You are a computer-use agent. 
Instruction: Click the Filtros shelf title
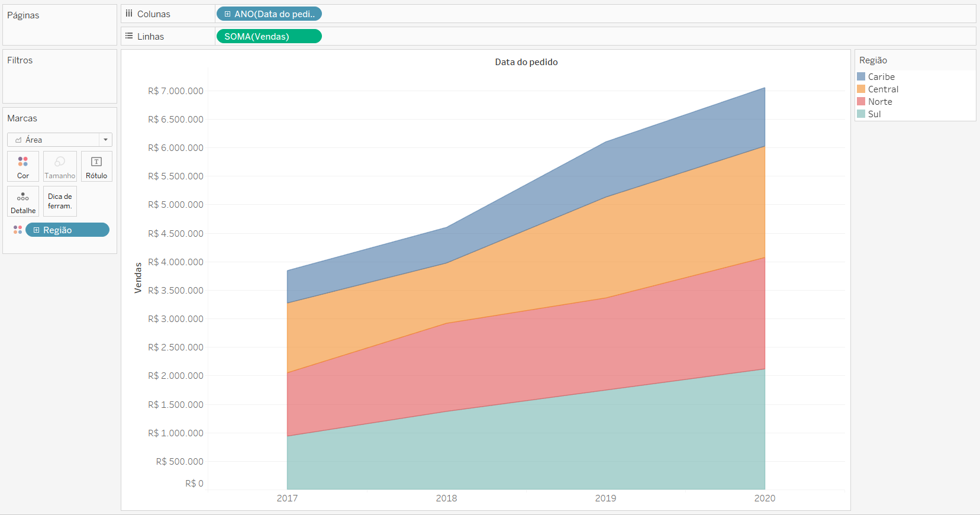click(20, 60)
